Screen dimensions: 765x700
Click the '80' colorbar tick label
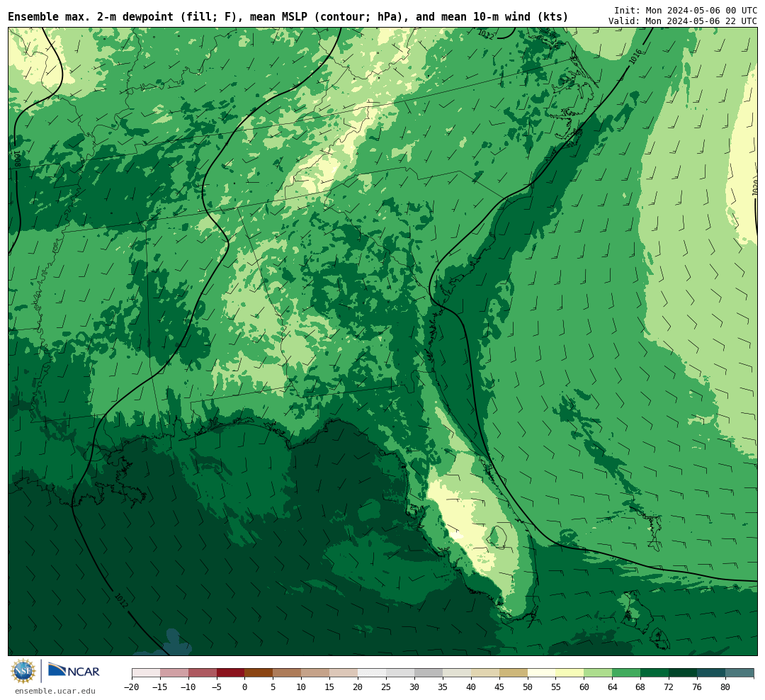tap(725, 687)
